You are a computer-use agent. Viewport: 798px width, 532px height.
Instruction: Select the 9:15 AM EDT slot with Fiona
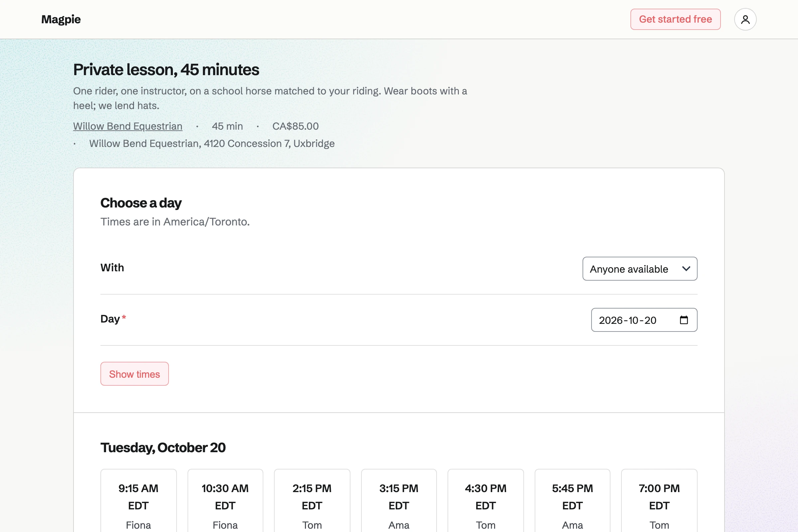138,501
